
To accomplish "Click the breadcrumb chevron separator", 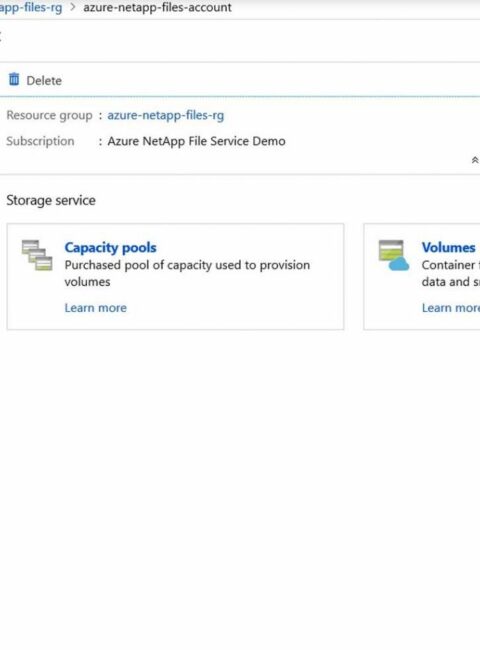I will click(73, 7).
